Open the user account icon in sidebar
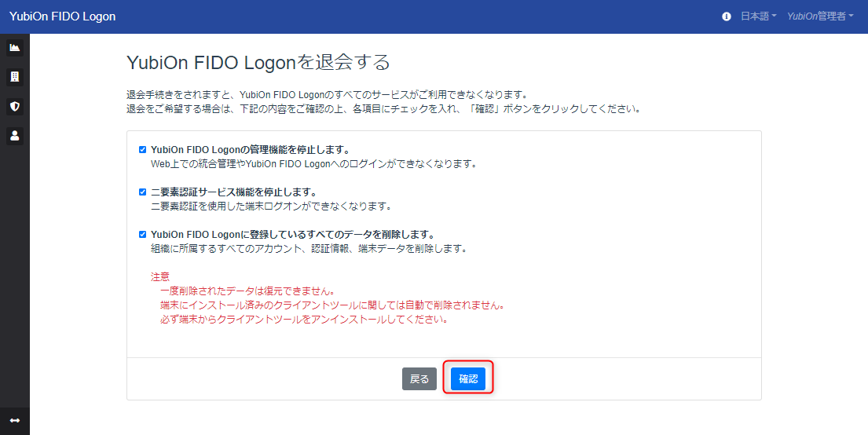Image resolution: width=868 pixels, height=435 pixels. coord(15,136)
